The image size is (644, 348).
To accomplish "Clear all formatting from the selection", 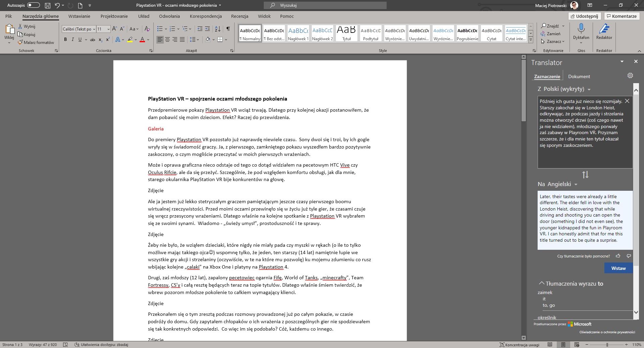I will 147,29.
